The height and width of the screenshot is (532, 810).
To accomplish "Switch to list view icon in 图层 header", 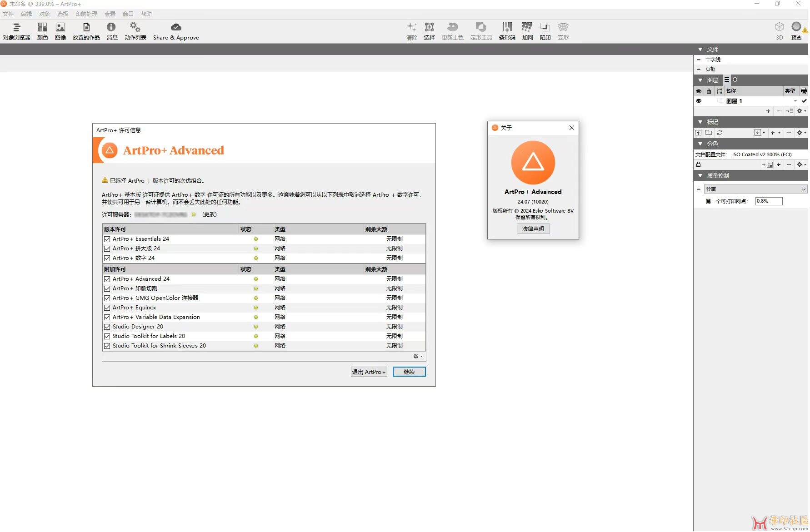I will tap(727, 80).
